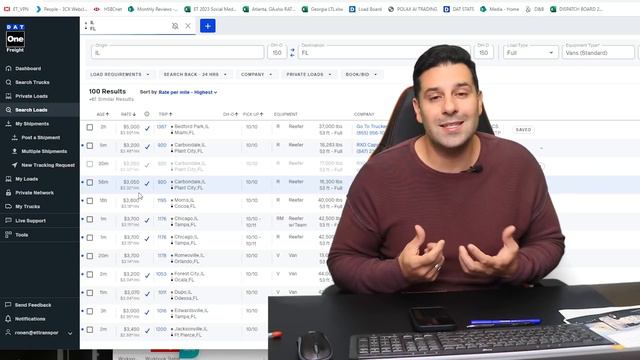The width and height of the screenshot is (640, 360).
Task: Click the Saved button on first row
Action: point(523,130)
